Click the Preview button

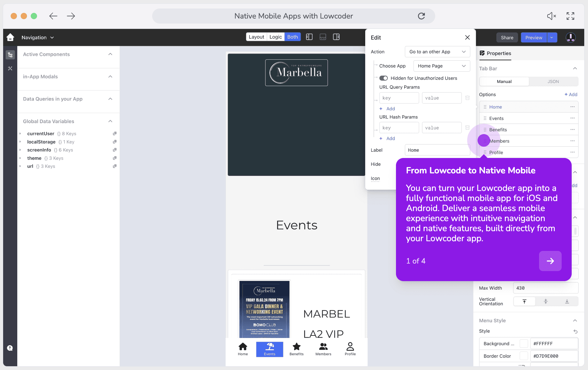(534, 37)
